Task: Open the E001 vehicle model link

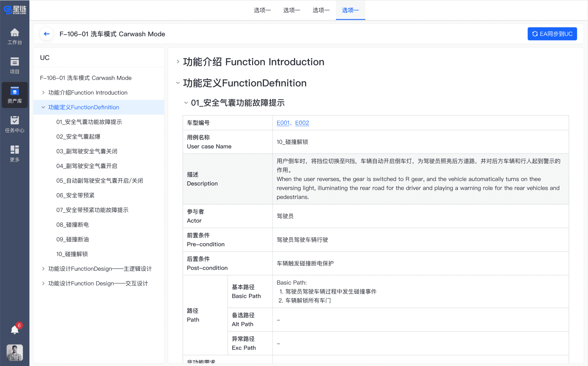Action: coord(283,123)
